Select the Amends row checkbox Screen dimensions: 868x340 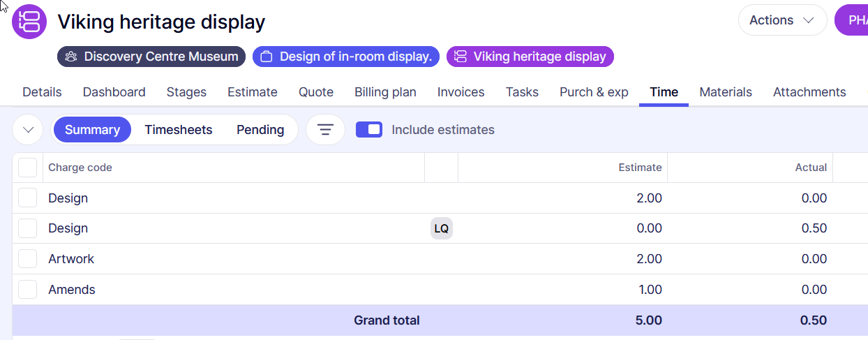coord(27,290)
